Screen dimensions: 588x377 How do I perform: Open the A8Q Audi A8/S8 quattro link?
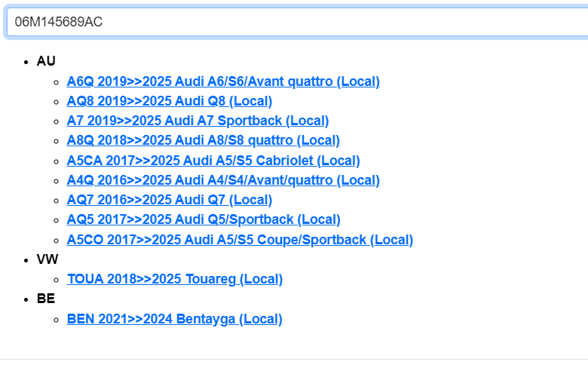tap(203, 140)
